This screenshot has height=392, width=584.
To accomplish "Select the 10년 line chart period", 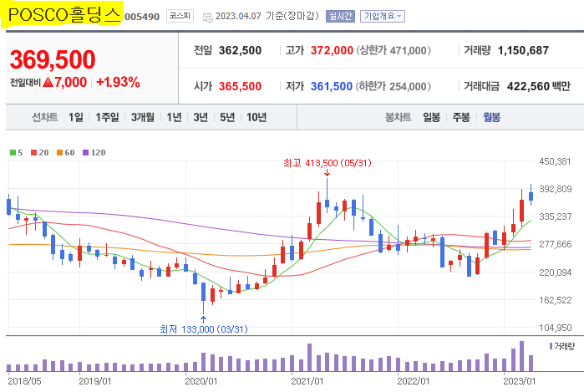I will (256, 117).
